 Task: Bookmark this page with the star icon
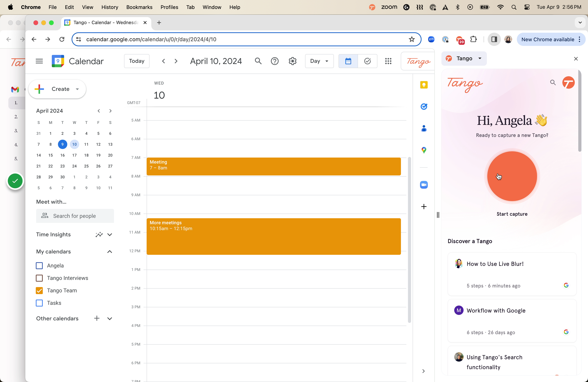point(412,39)
